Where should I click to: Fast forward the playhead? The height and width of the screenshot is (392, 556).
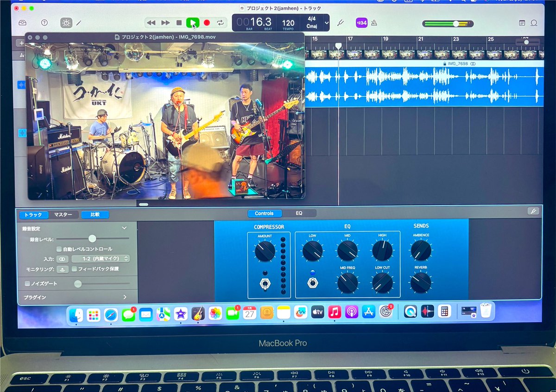pyautogui.click(x=165, y=23)
